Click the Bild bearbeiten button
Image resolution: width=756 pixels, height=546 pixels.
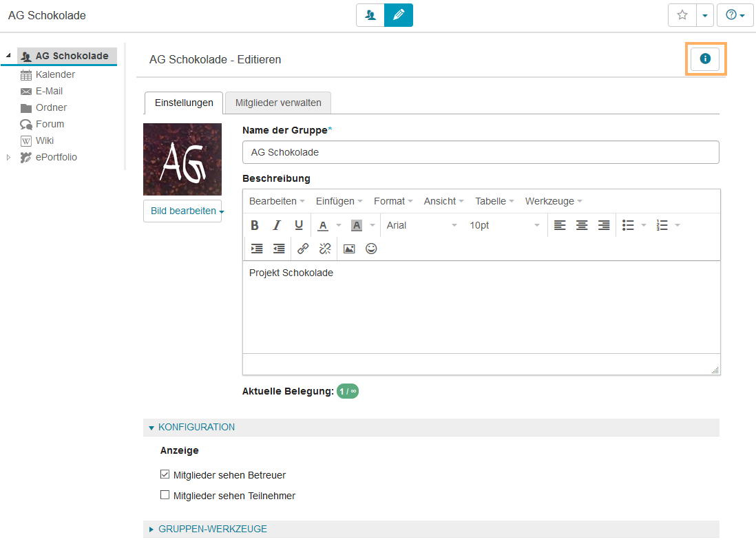183,211
